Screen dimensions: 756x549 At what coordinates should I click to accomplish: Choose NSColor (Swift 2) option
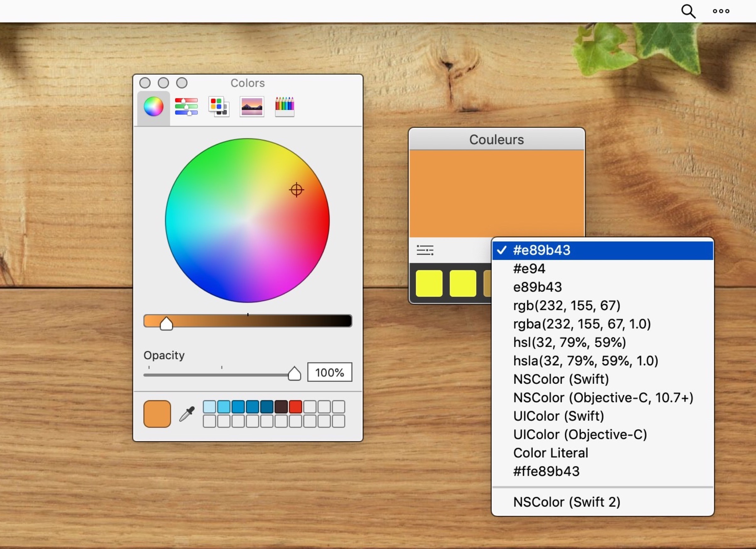tap(567, 502)
